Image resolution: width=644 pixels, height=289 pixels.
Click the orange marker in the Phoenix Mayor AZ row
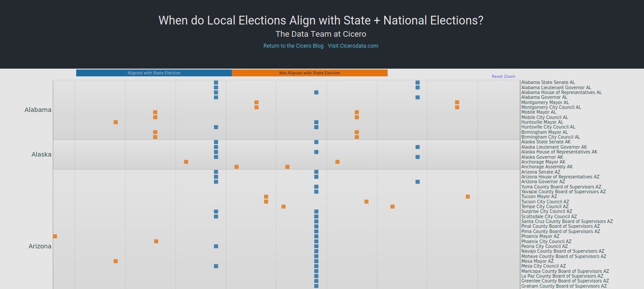54,236
